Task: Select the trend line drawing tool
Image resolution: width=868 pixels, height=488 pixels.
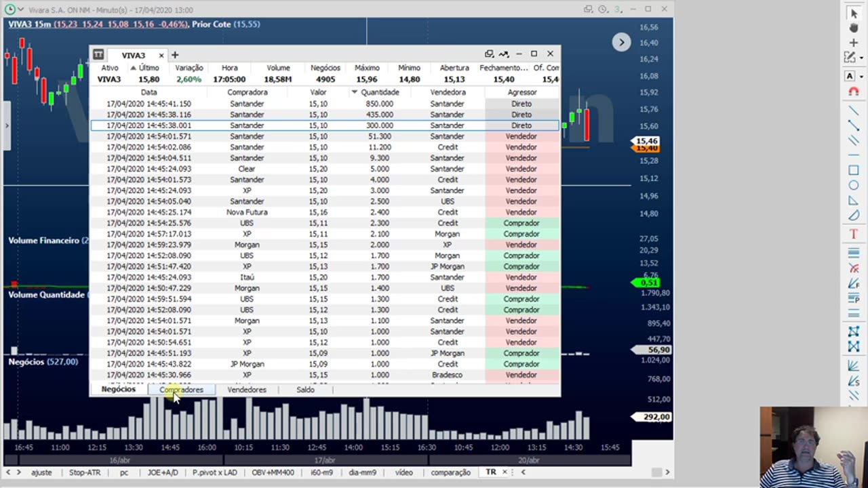Action: [x=854, y=110]
